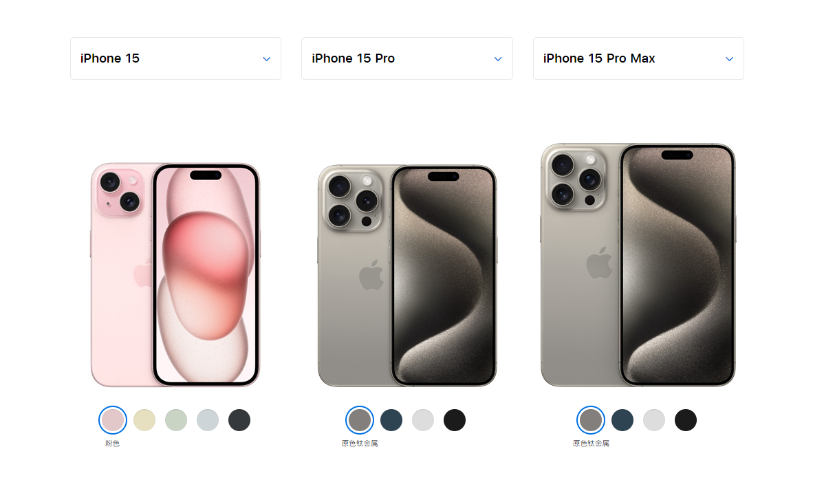Image resolution: width=824 pixels, height=504 pixels.
Task: Open the iPhone 15 Pro Max dropdown
Action: tap(638, 58)
